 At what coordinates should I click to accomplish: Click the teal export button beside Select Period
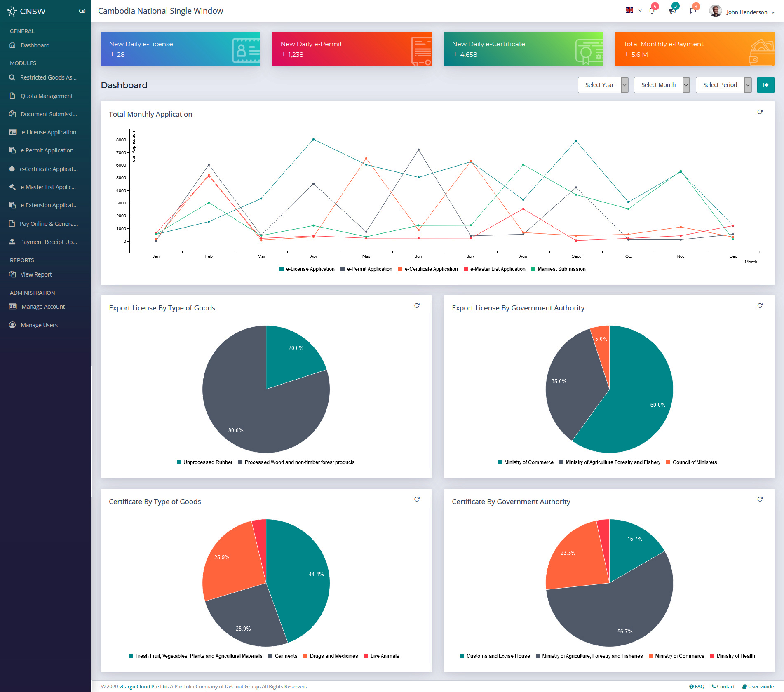(765, 85)
